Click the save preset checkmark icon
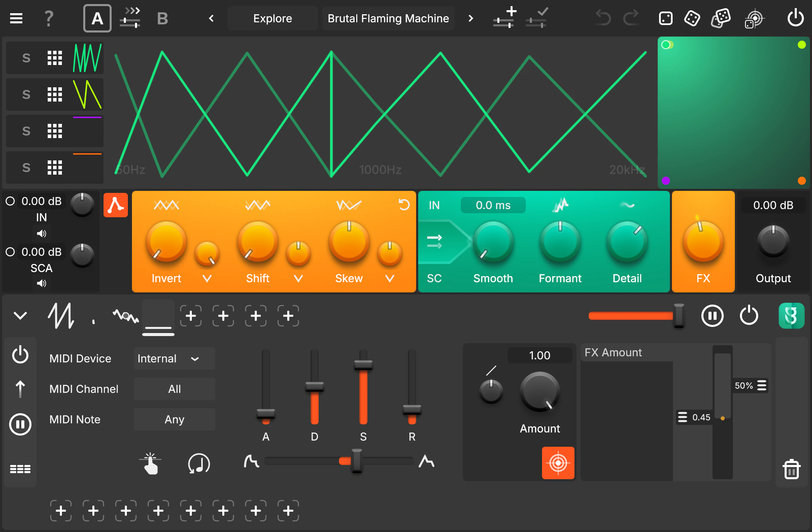This screenshot has height=532, width=812. tap(536, 18)
